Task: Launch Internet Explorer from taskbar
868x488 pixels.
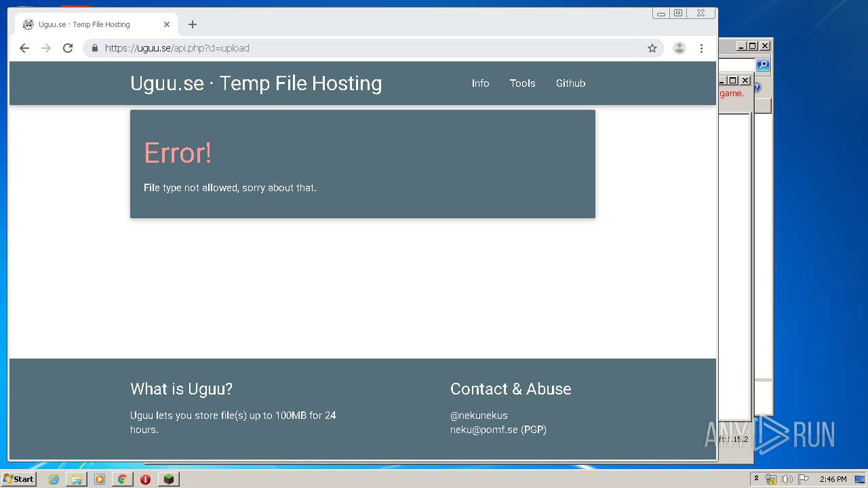Action: click(x=54, y=479)
